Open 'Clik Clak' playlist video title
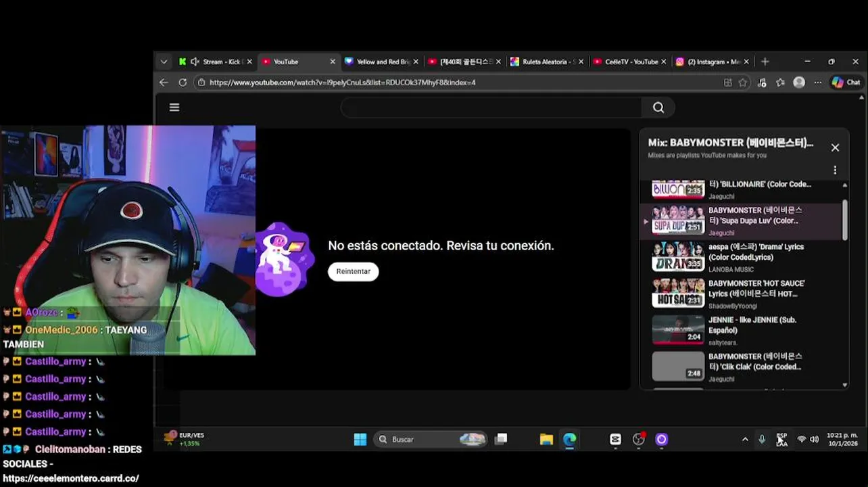The image size is (868, 487). (x=755, y=362)
